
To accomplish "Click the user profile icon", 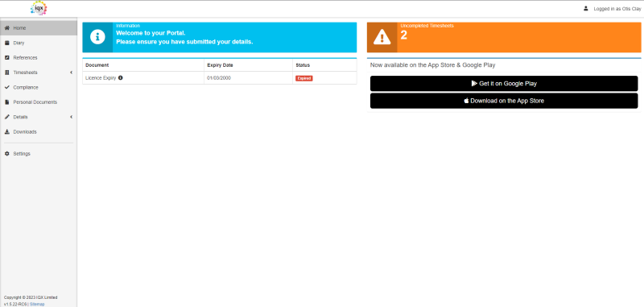I will [586, 8].
